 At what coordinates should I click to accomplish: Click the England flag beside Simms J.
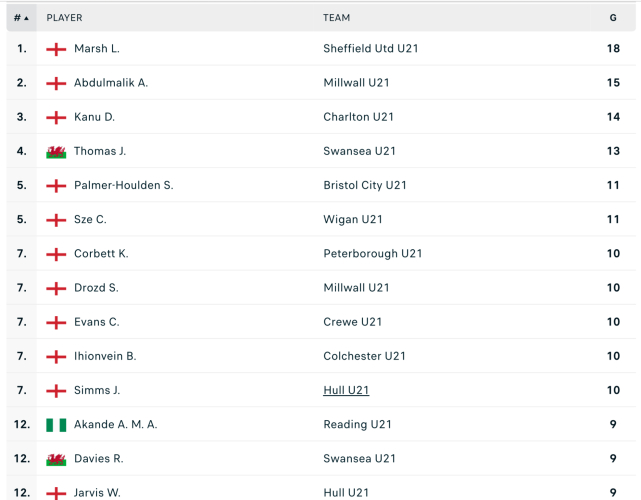(x=56, y=391)
